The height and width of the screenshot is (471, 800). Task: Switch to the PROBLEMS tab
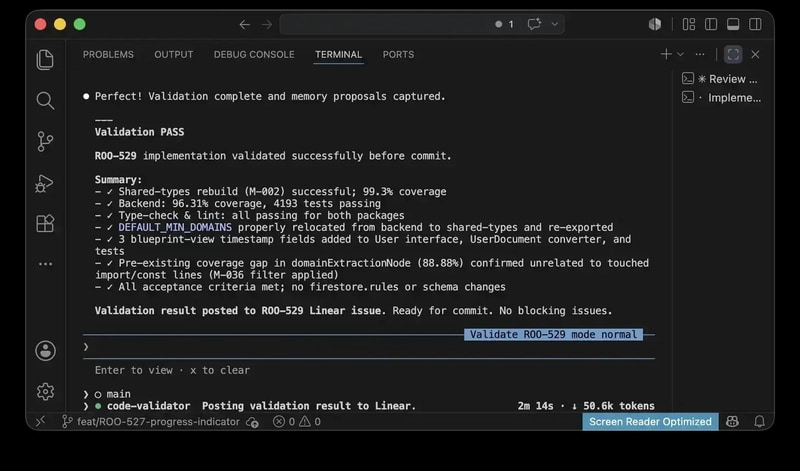108,55
